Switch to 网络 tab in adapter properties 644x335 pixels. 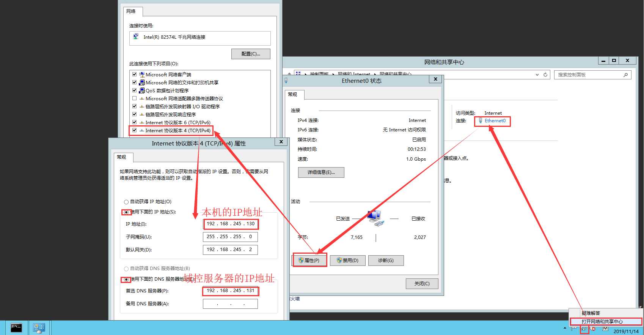[x=133, y=11]
